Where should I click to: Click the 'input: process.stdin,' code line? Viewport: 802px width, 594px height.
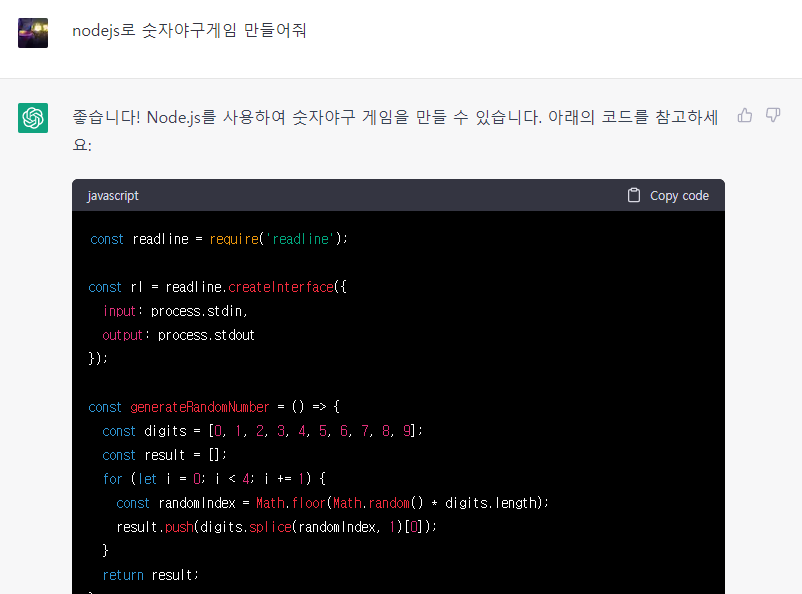click(175, 311)
